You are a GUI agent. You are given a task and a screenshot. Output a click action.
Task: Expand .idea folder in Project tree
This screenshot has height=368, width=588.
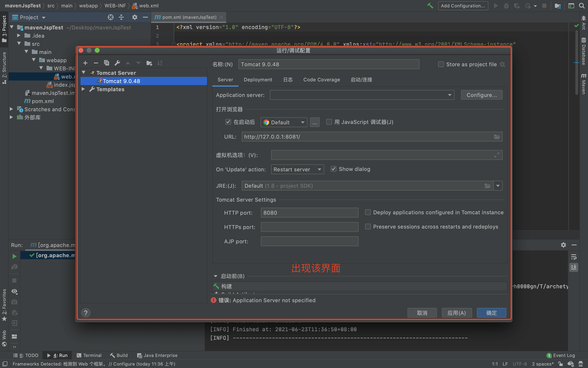click(x=19, y=36)
